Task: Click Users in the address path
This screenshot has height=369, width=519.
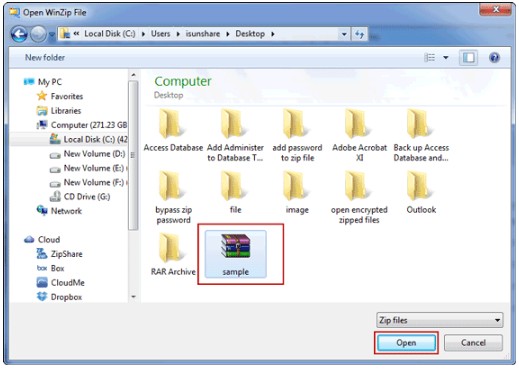Action: pos(160,34)
